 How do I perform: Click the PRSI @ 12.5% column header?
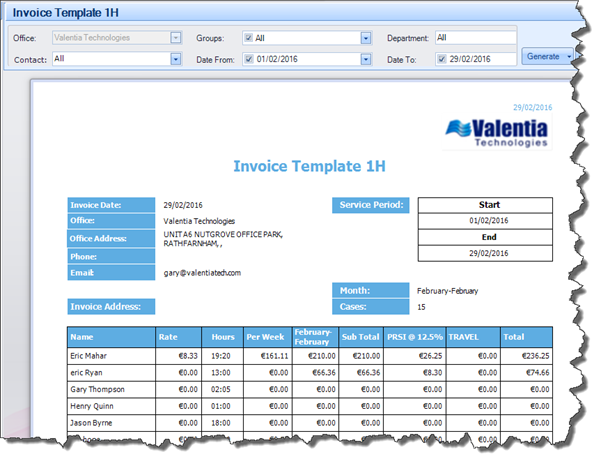415,337
